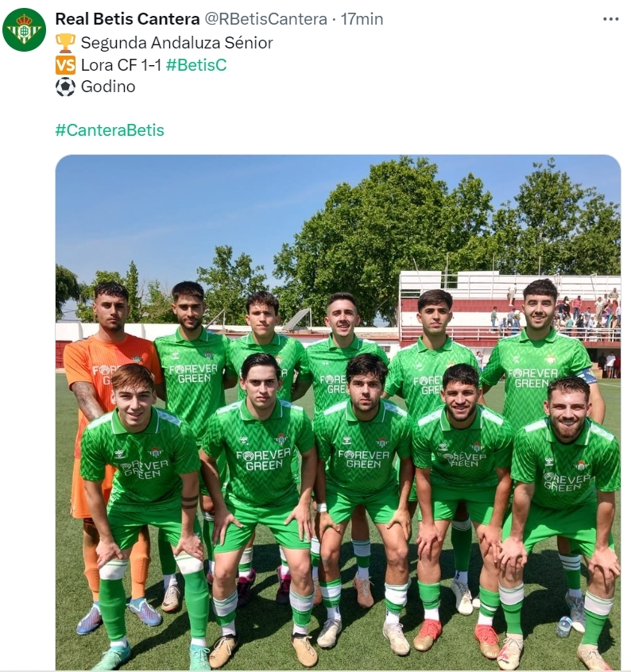The width and height of the screenshot is (631, 672).
Task: Open the Real Betis Cantera profile avatar
Action: pos(24,29)
